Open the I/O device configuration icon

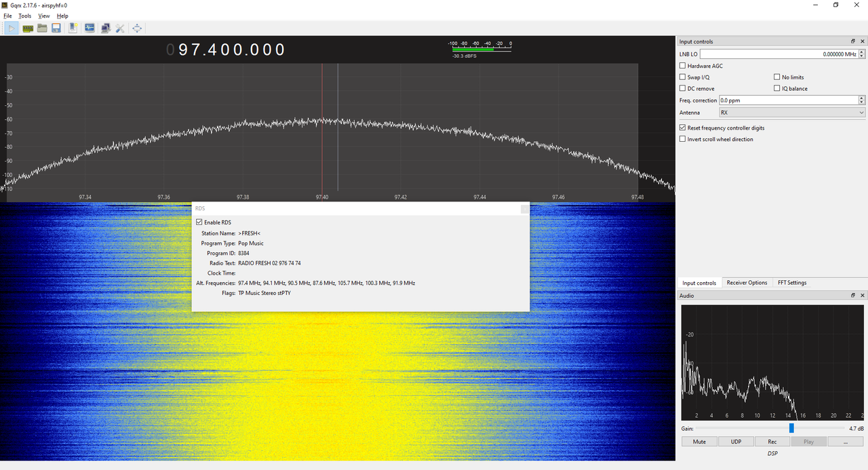(x=28, y=28)
